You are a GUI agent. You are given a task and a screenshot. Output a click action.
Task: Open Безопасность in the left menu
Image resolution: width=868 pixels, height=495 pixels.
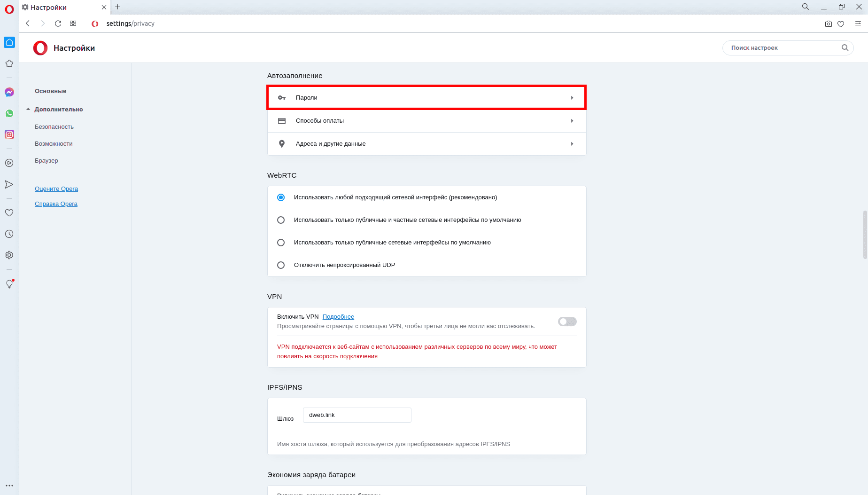(x=54, y=127)
